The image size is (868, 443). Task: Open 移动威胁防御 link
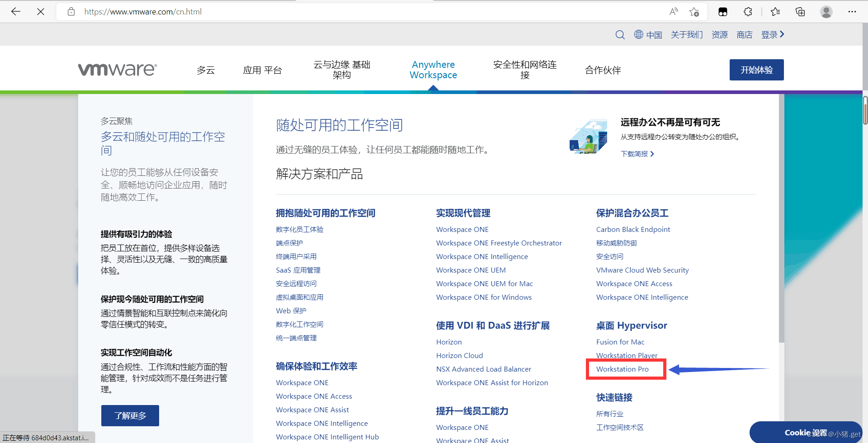(616, 243)
